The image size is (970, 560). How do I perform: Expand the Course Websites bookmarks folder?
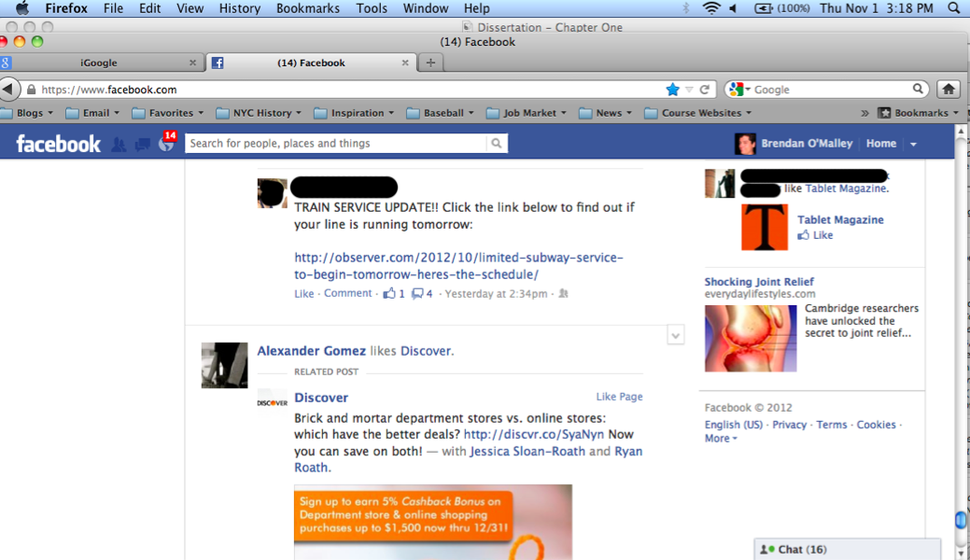[x=698, y=113]
